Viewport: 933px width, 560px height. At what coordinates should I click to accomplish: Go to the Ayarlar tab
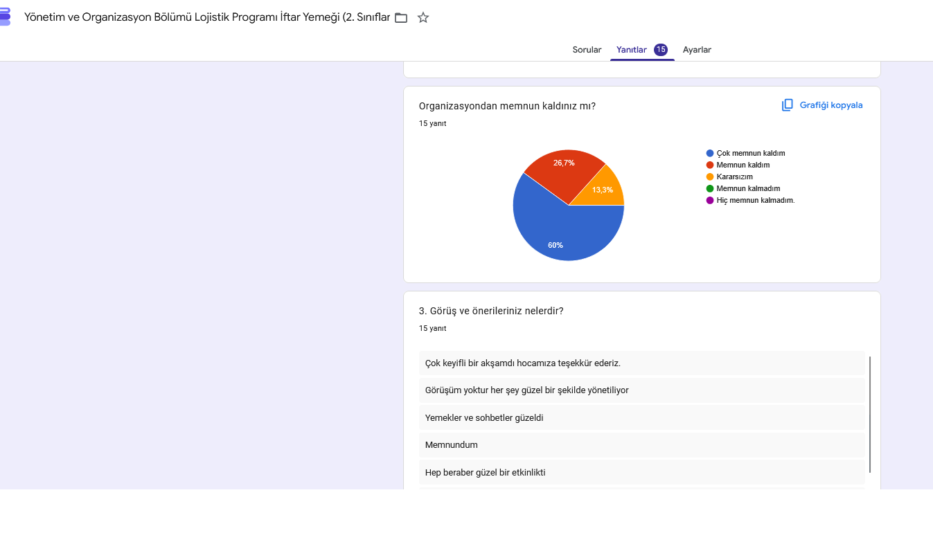(697, 50)
